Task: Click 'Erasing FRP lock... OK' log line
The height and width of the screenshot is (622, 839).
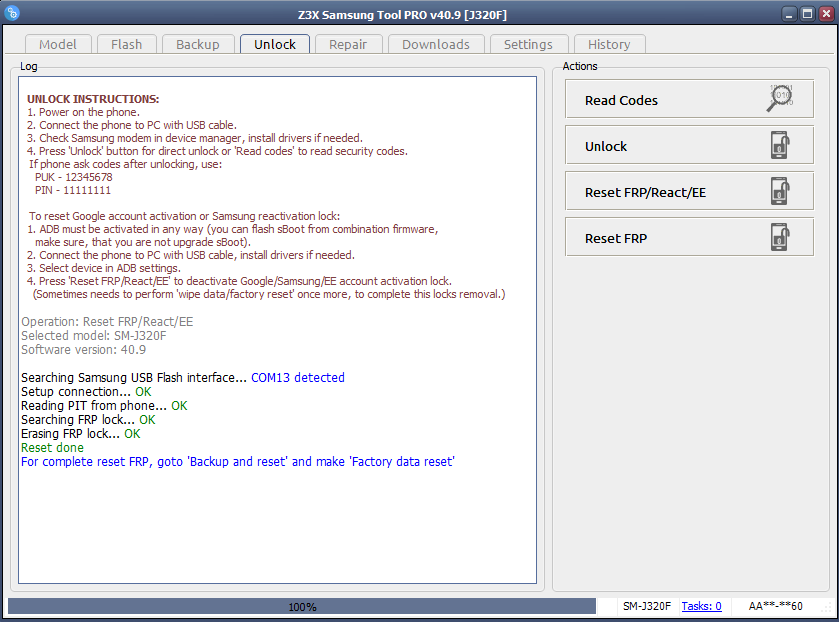Action: click(81, 434)
